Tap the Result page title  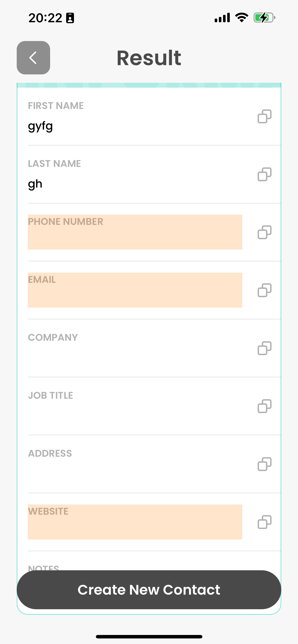click(x=149, y=58)
